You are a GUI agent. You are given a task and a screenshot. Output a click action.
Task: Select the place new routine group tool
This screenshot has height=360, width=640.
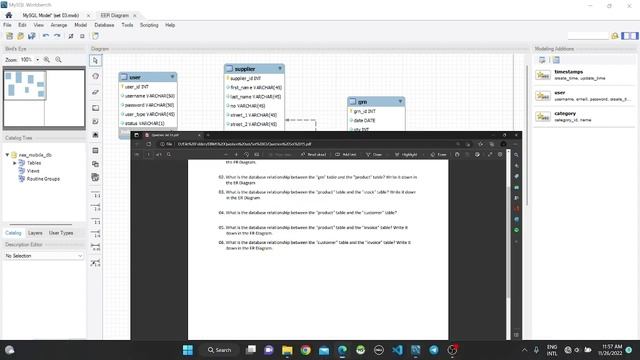[96, 178]
